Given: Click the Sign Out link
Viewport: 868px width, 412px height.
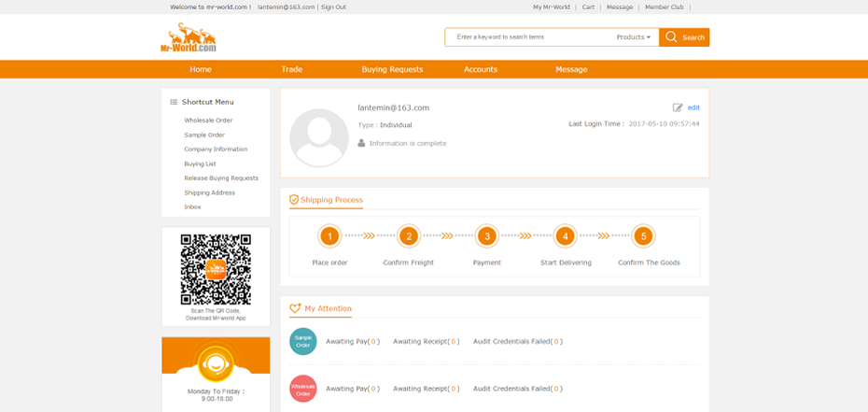Looking at the screenshot, I should point(333,7).
